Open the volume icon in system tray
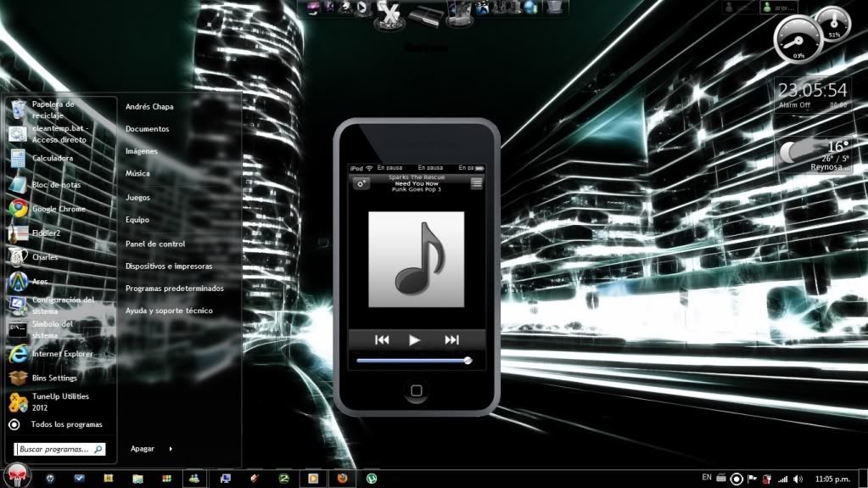Image resolution: width=868 pixels, height=488 pixels. 798,480
